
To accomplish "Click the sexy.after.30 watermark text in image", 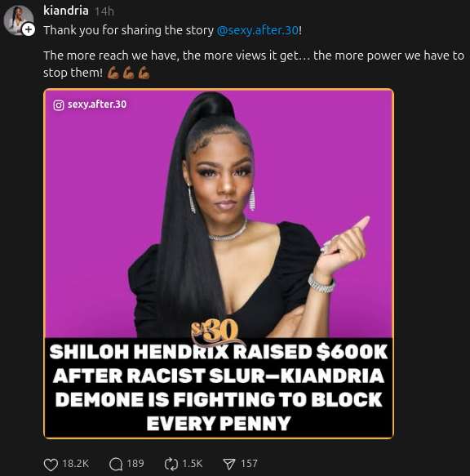I will click(97, 105).
